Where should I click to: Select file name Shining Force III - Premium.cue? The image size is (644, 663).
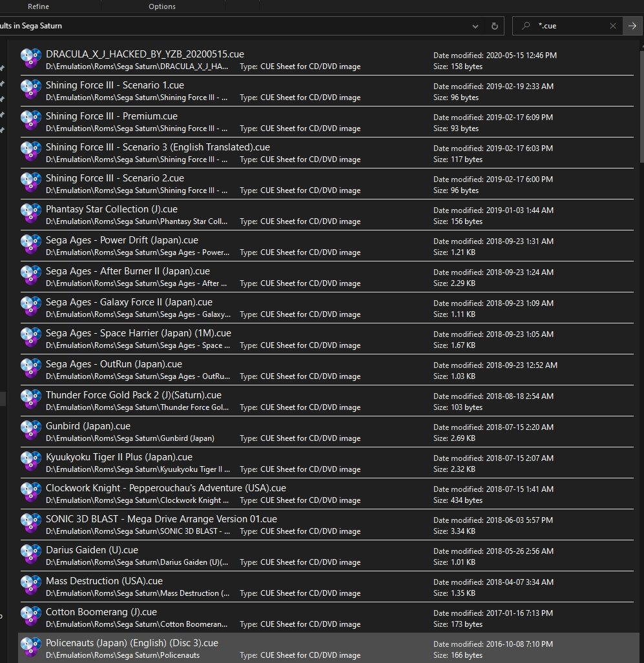(112, 116)
